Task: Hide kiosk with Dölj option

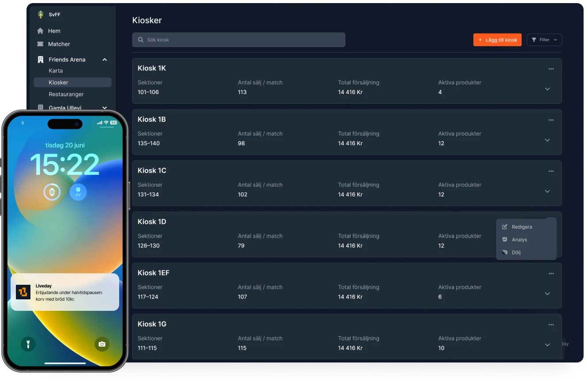Action: (x=516, y=253)
